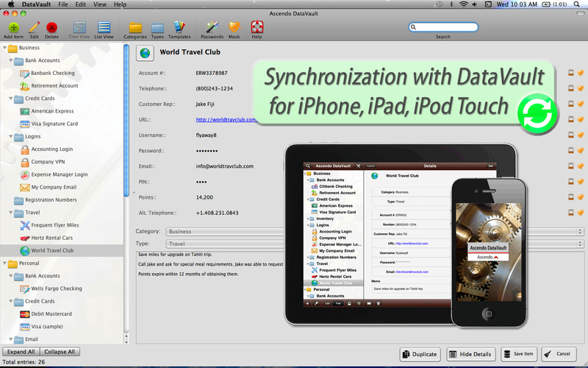
Task: Click the Categories folder toolbar icon
Action: click(x=135, y=27)
